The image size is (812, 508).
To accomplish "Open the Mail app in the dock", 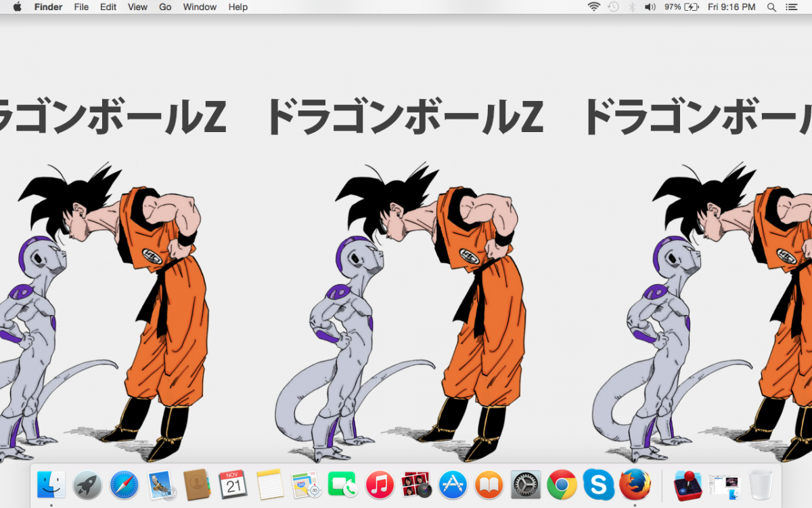I will [x=161, y=485].
